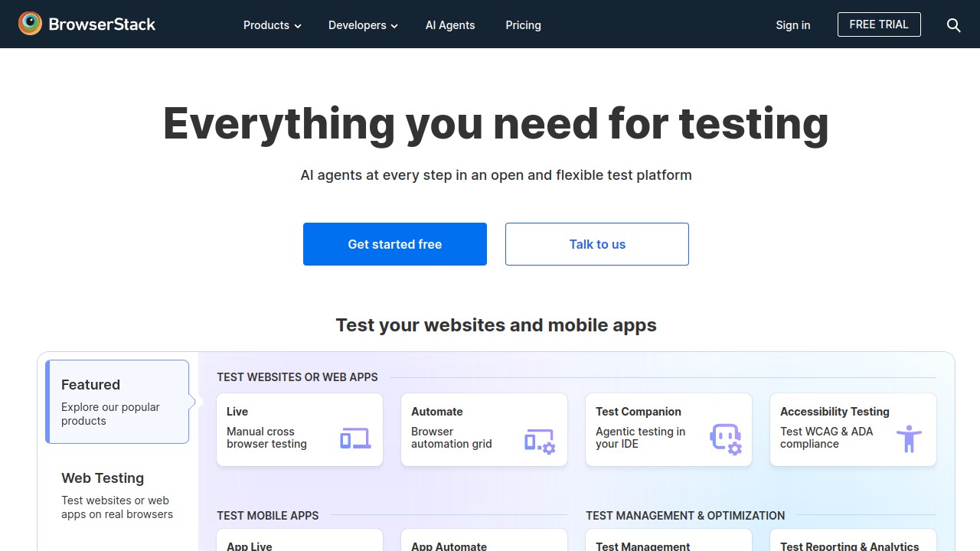Screen dimensions: 980x551
Task: Select the Web Testing tab
Action: click(x=117, y=495)
